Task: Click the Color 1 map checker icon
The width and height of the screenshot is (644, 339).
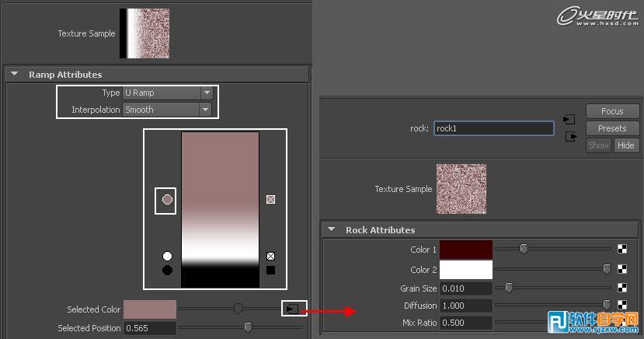Action: 622,249
